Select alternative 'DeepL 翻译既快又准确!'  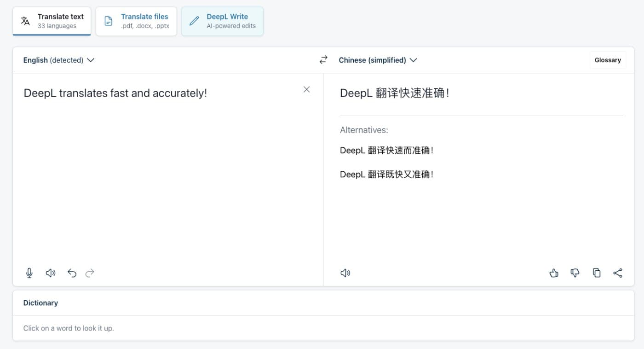(386, 174)
